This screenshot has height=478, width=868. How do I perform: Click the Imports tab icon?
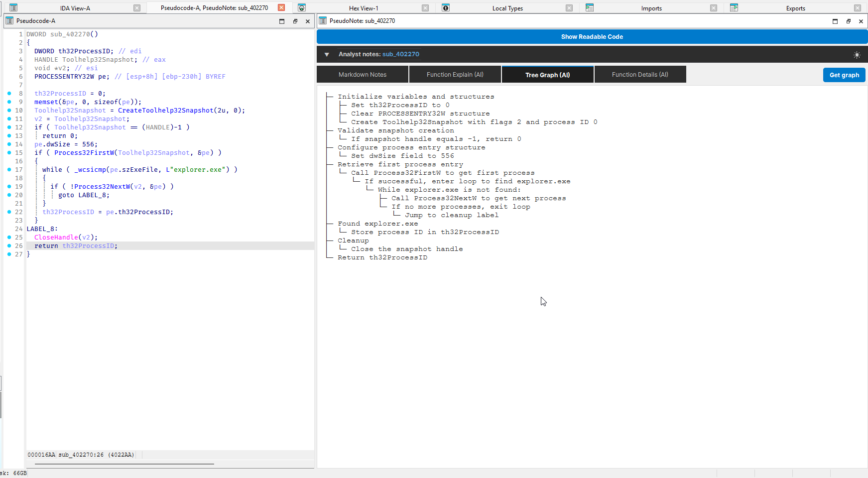(590, 7)
